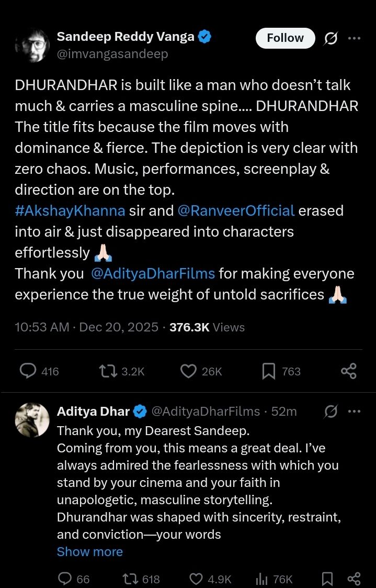Screen dimensions: 376x588
Task: View analytics of Aditya Dhar's reply
Action: coord(261,579)
